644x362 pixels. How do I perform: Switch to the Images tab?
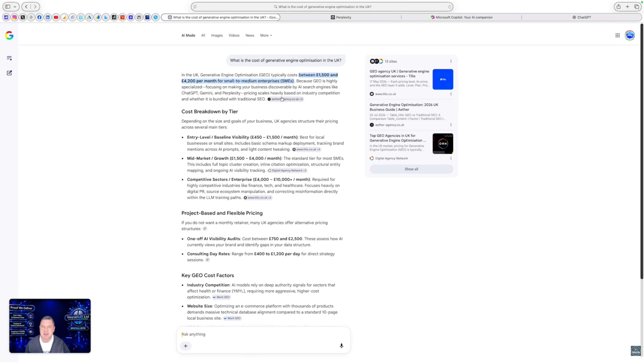coord(217,35)
